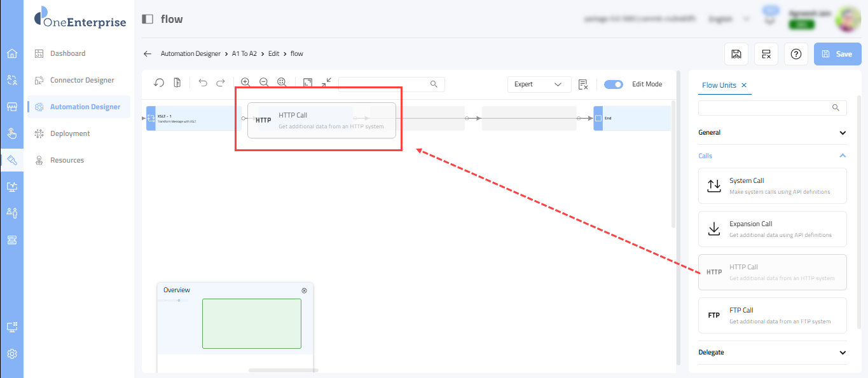Toggle the Edit Mode switch
Viewport: 868px width, 378px height.
click(x=614, y=84)
